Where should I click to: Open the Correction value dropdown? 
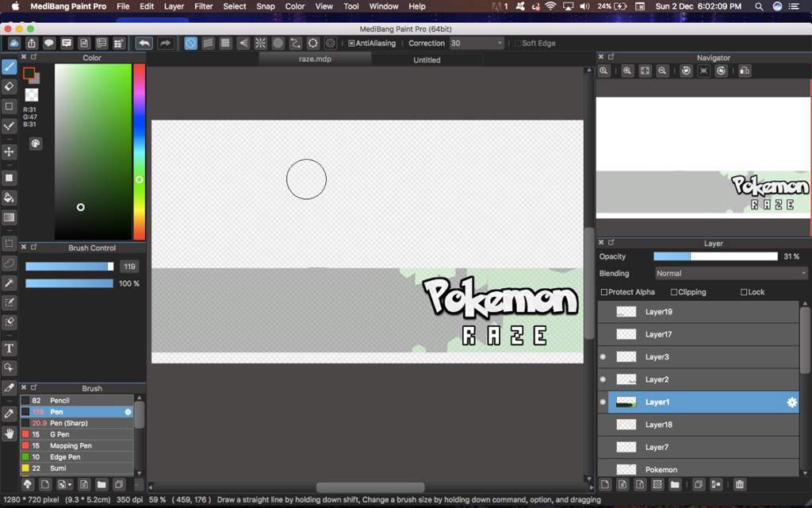[477, 44]
